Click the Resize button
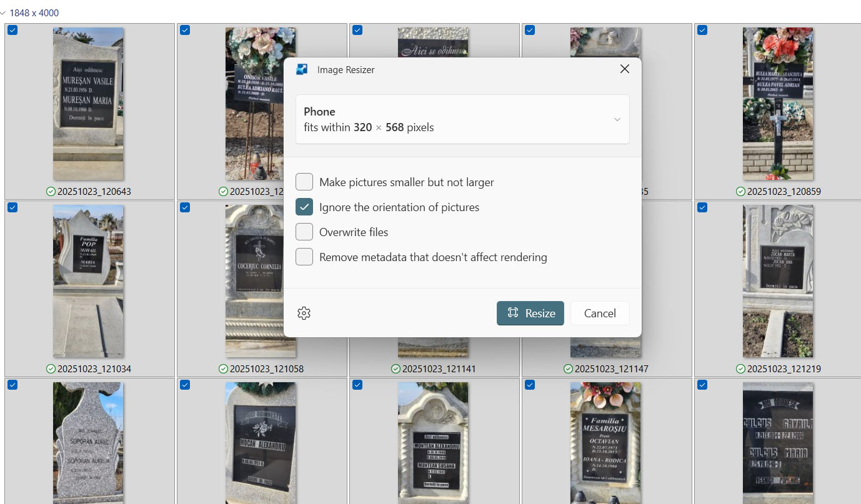 (530, 314)
